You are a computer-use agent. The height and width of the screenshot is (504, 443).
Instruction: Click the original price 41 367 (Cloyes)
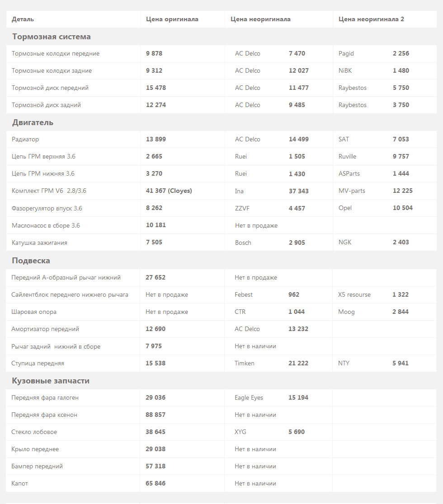point(169,191)
